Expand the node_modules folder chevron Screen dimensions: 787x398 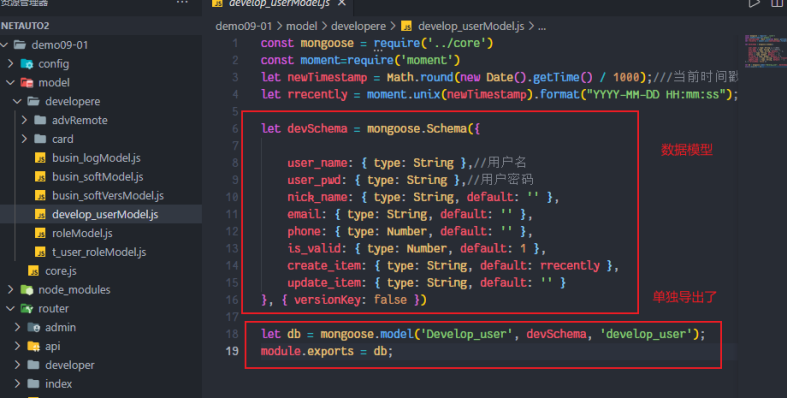11,290
